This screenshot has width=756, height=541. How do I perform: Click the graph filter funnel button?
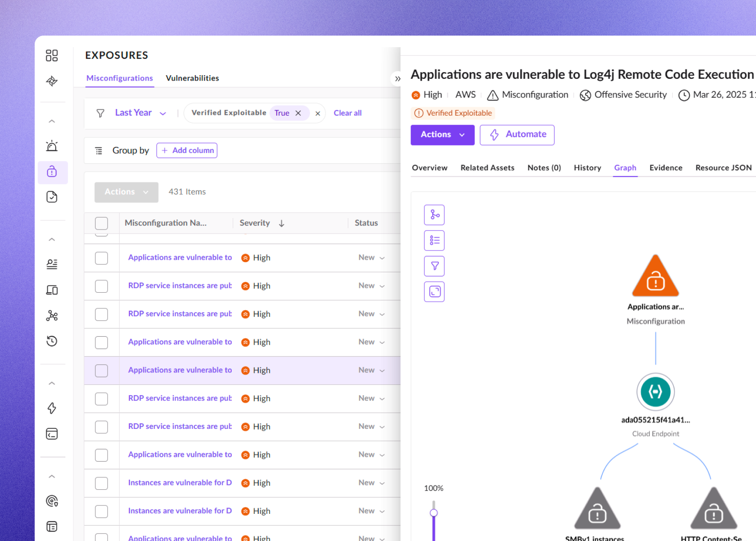434,266
